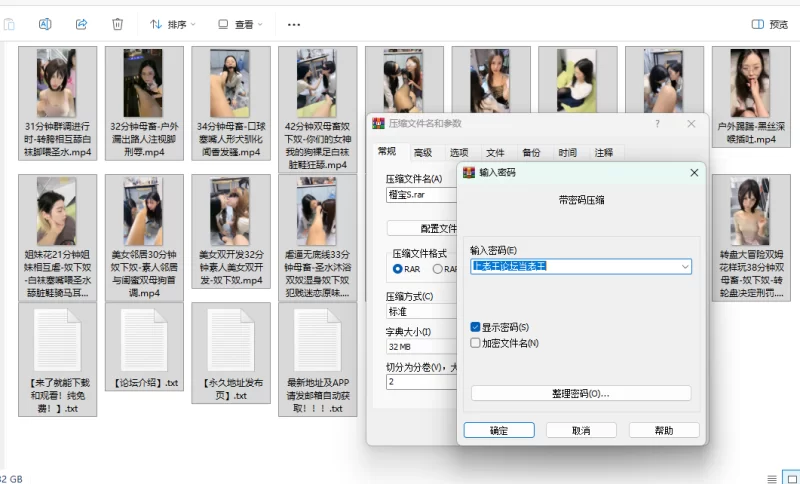Switch to the 常规 tab

[387, 152]
